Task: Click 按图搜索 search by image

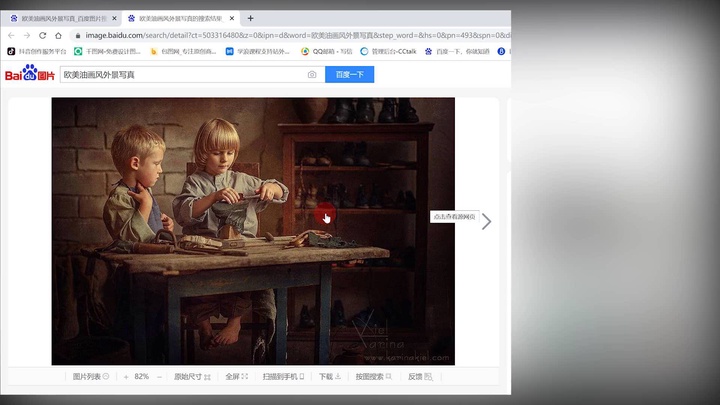Action: [373, 377]
